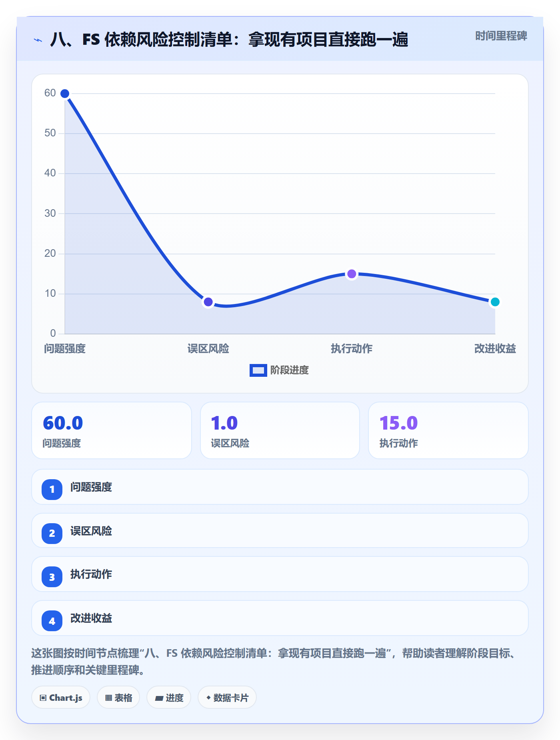560x740 pixels.
Task: Click the 阶段进度 legend label
Action: click(x=290, y=370)
